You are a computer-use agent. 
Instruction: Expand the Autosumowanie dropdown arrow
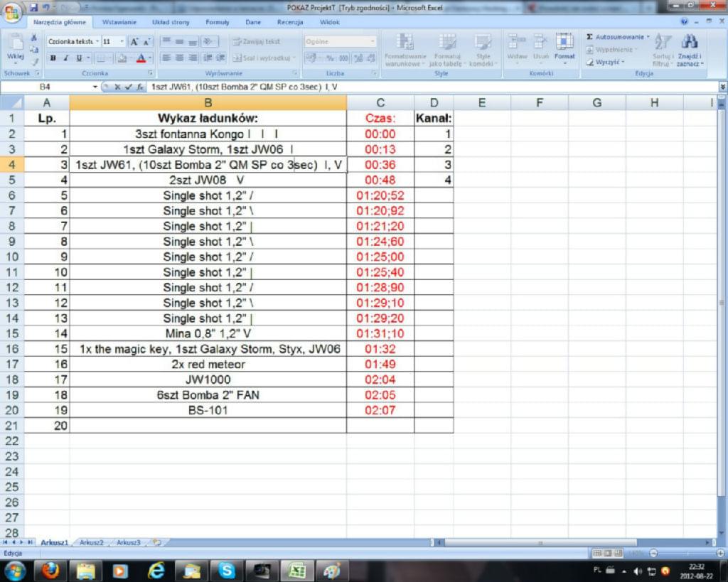[x=648, y=37]
